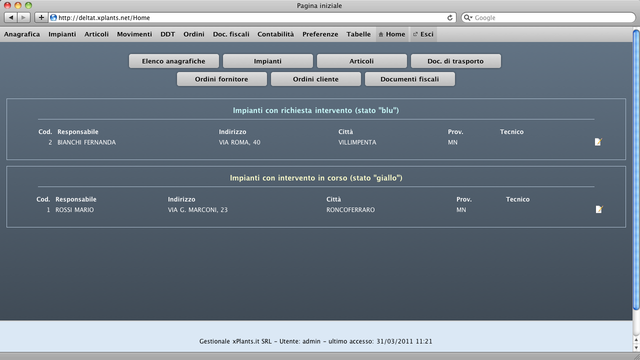Open the Articoli menu in top bar

point(96,34)
